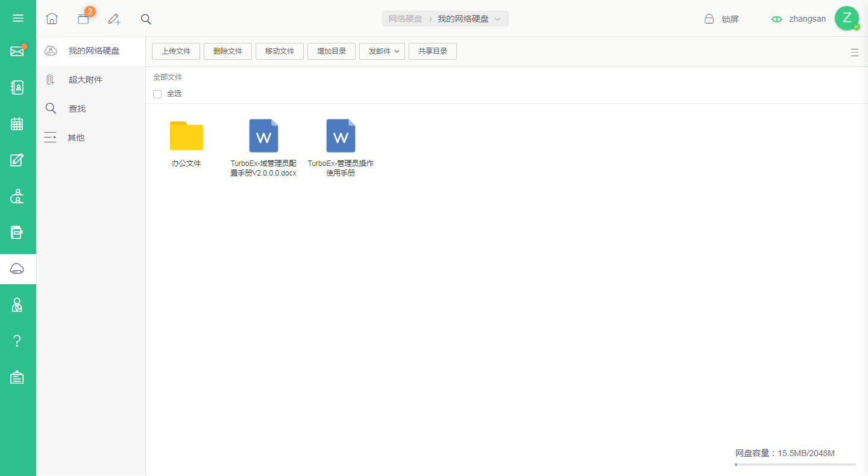868x476 pixels.
Task: Tick the 全选 checkbox
Action: pos(157,94)
